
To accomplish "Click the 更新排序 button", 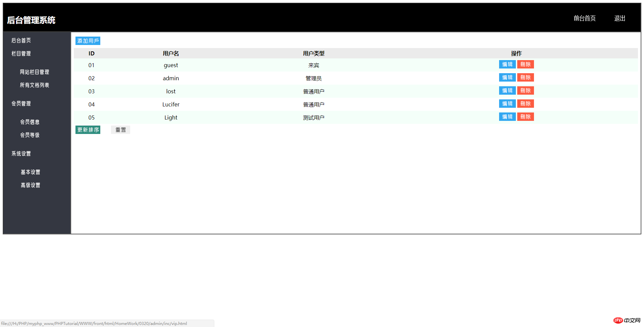I will click(88, 130).
